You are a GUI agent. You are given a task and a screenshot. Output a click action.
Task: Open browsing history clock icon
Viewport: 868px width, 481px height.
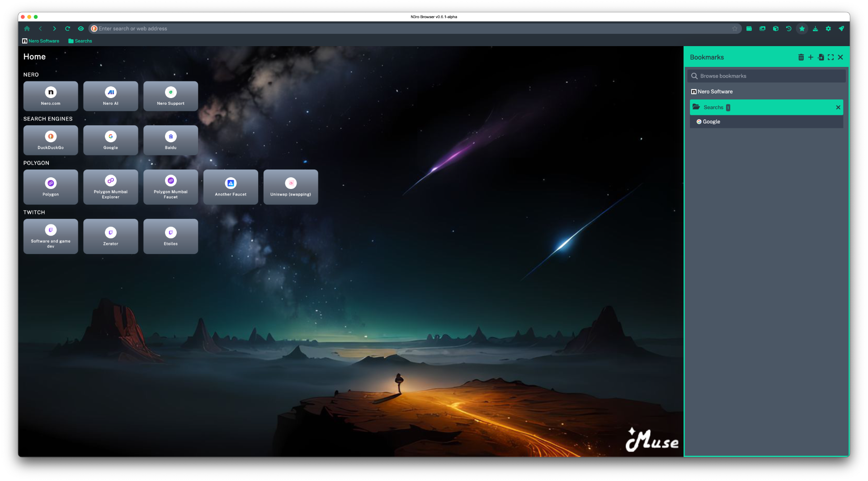click(x=789, y=28)
